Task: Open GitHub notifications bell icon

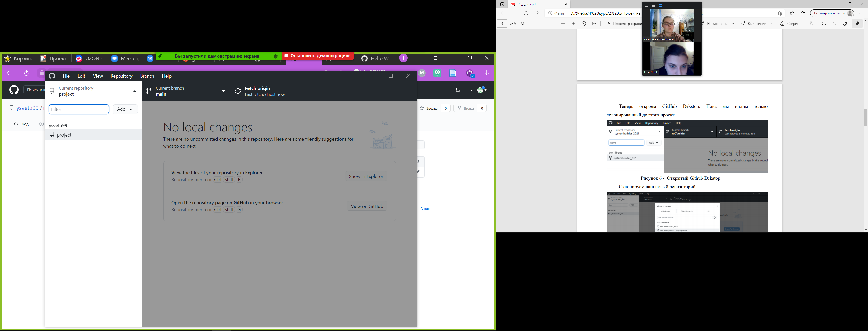Action: [458, 90]
